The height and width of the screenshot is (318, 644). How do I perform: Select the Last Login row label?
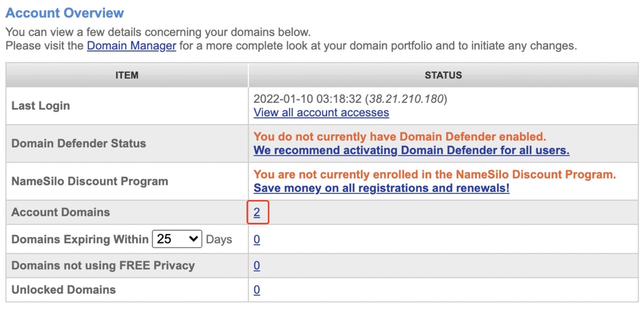click(40, 106)
